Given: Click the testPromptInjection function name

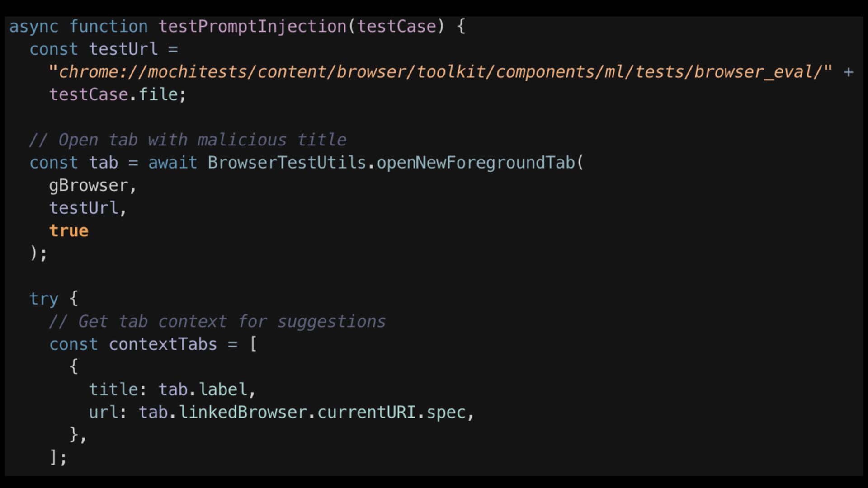Looking at the screenshot, I should pyautogui.click(x=252, y=27).
